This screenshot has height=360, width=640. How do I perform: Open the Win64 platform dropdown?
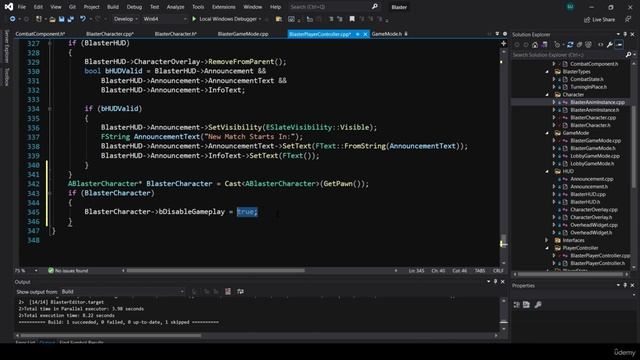pos(164,19)
